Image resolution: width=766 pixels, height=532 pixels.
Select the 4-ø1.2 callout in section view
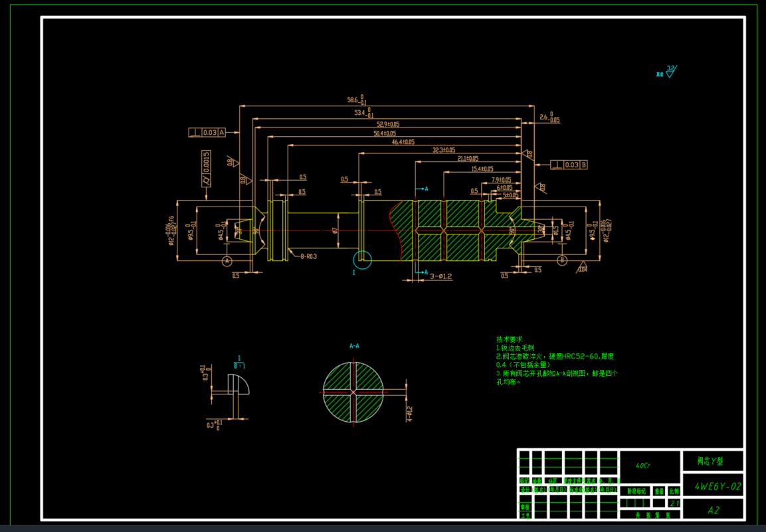coord(409,413)
